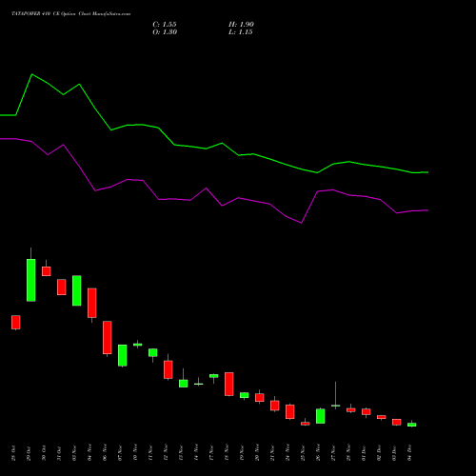This screenshot has height=476, width=476.
Task: Click the 24 Nov date label
Action: (x=288, y=453)
